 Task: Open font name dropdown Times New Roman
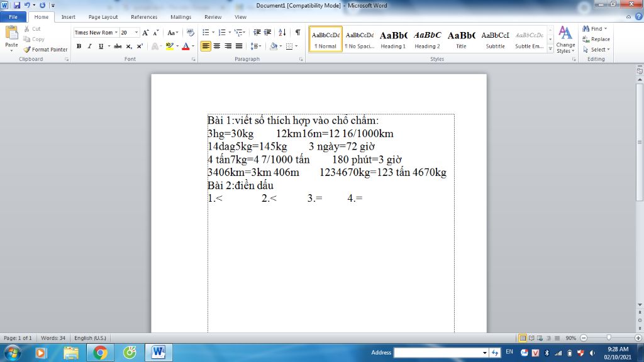(116, 33)
